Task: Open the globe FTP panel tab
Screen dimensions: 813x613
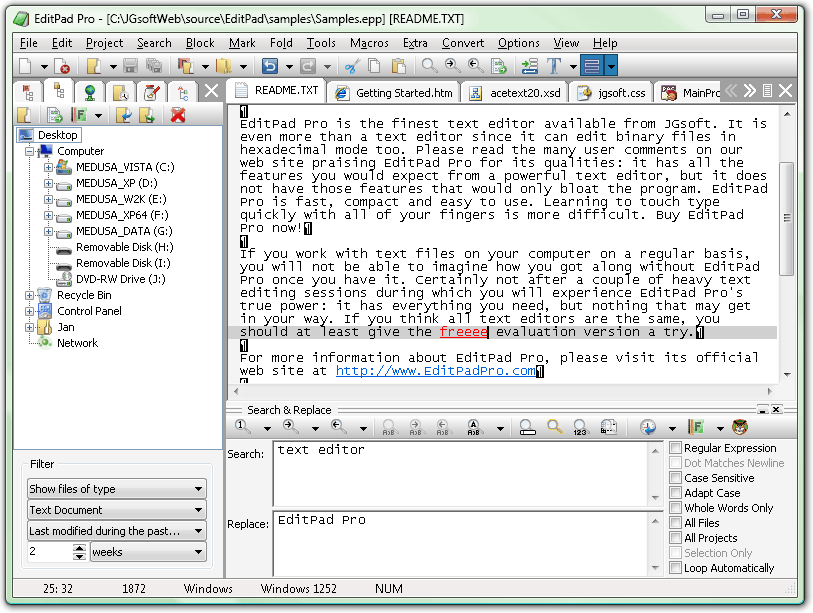Action: [90, 93]
